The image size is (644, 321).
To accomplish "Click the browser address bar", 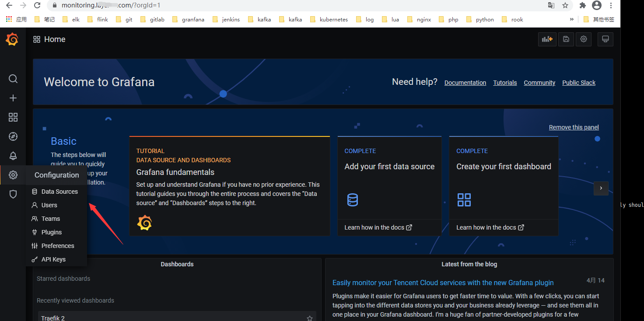I will point(297,5).
